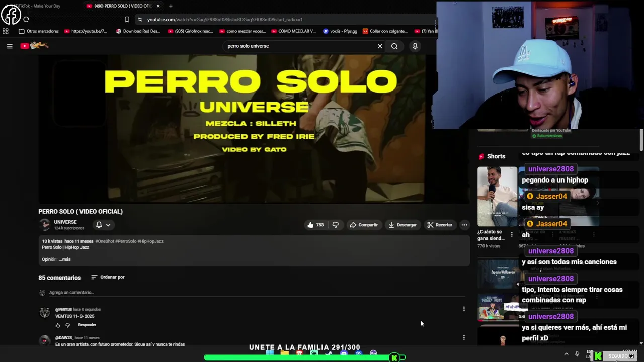Screen dimensions: 644x362
Task: Dislike the @vemtus comment
Action: pyautogui.click(x=68, y=325)
